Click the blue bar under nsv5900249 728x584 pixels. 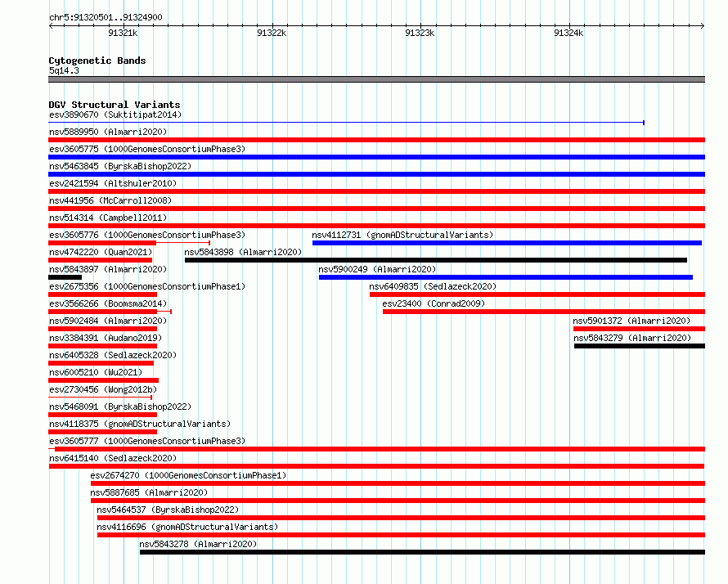pyautogui.click(x=506, y=277)
